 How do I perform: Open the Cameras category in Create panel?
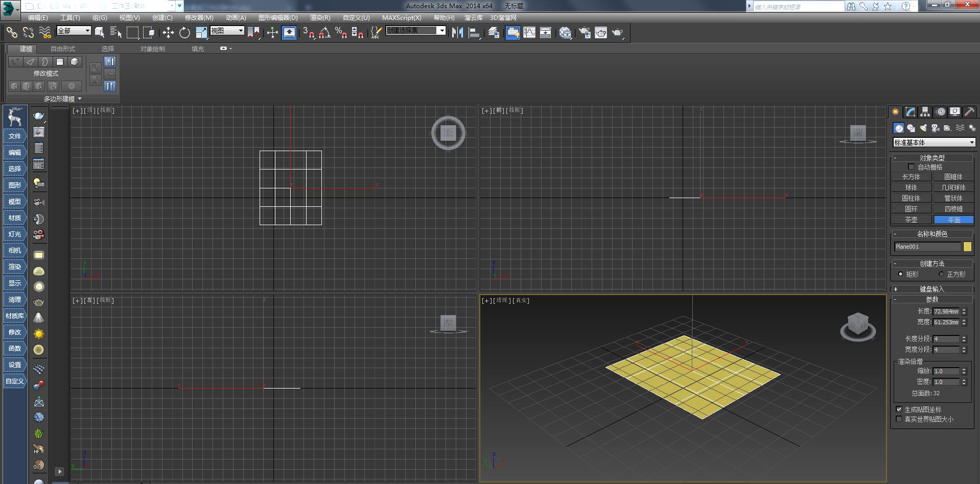click(x=936, y=128)
